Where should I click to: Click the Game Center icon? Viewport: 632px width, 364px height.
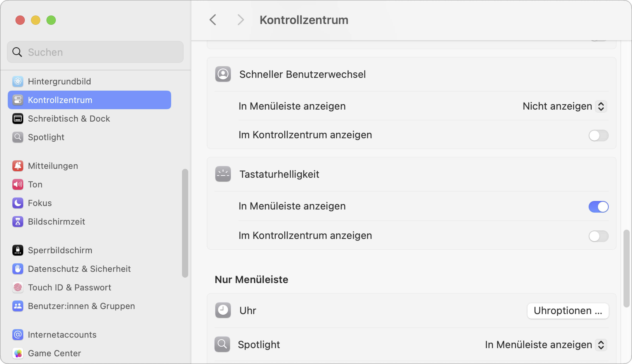coord(18,353)
